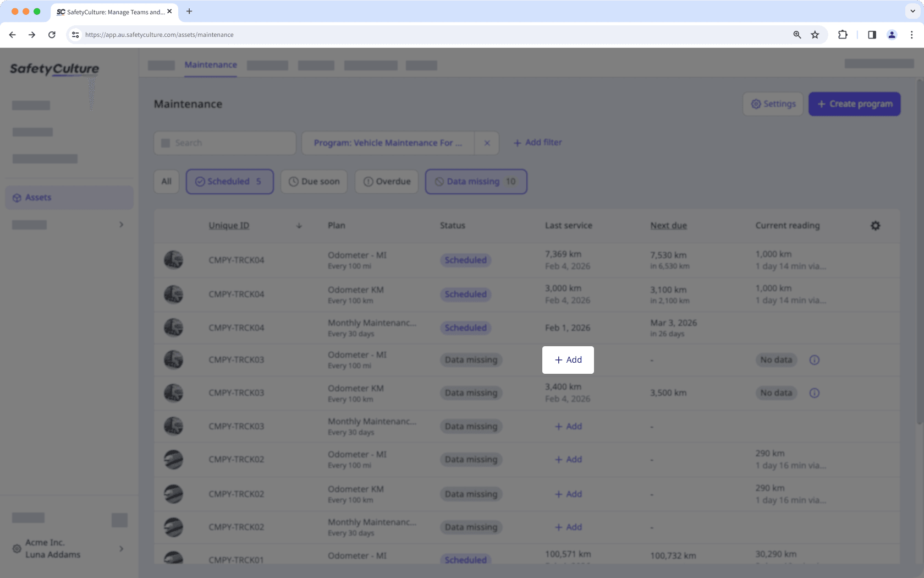924x578 pixels.
Task: Reload the page using the refresh icon
Action: point(52,35)
